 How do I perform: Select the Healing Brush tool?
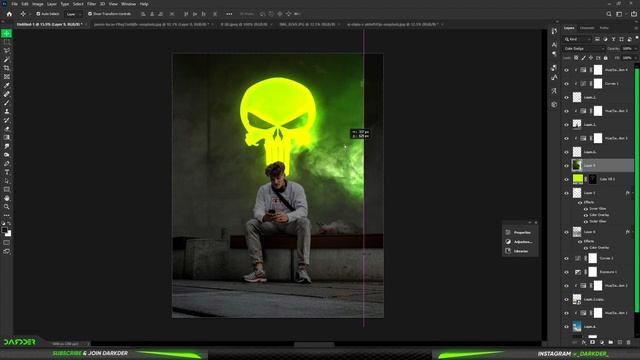tap(7, 94)
